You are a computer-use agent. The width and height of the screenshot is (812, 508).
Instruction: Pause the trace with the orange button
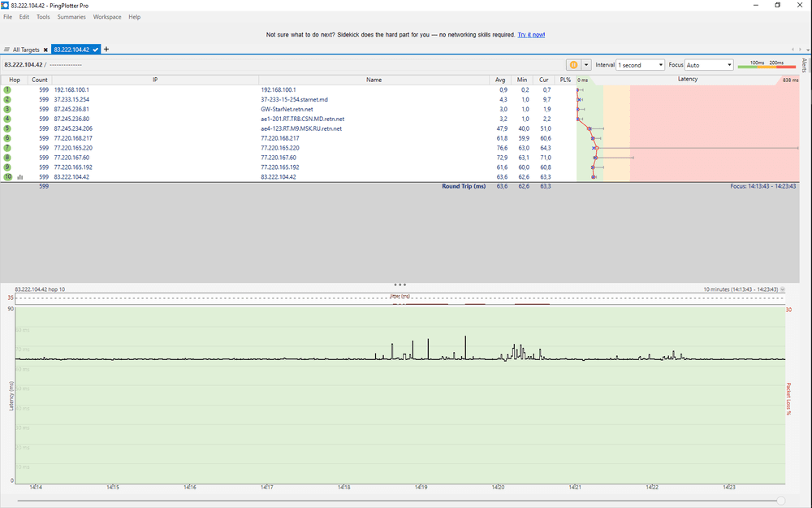click(x=573, y=64)
